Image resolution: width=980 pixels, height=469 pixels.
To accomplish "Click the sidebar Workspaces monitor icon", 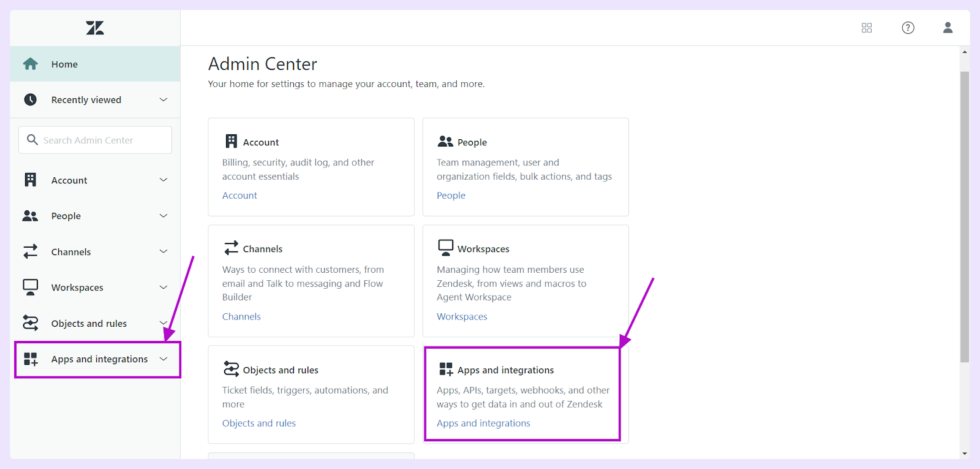I will click(x=31, y=288).
